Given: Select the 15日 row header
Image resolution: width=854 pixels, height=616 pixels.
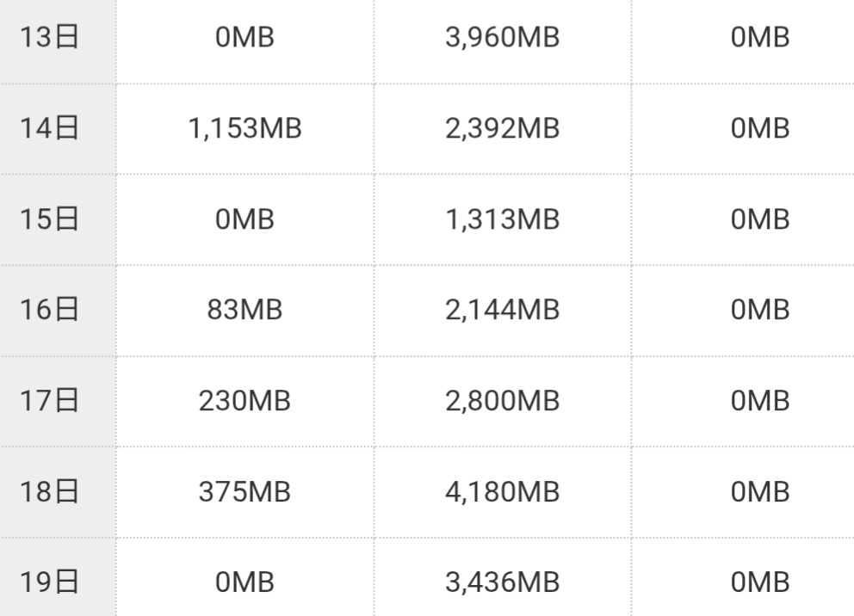Looking at the screenshot, I should [49, 219].
